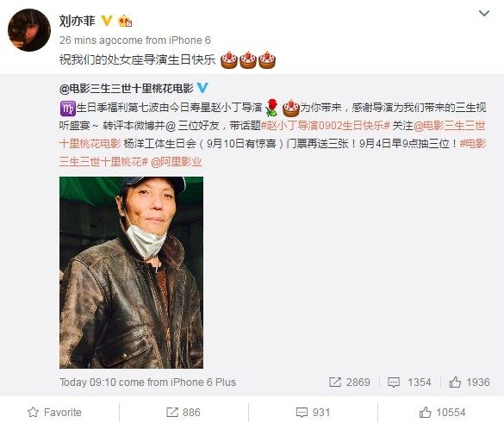
Task: Click iPhone 6 Plus source link
Action: pyautogui.click(x=203, y=383)
